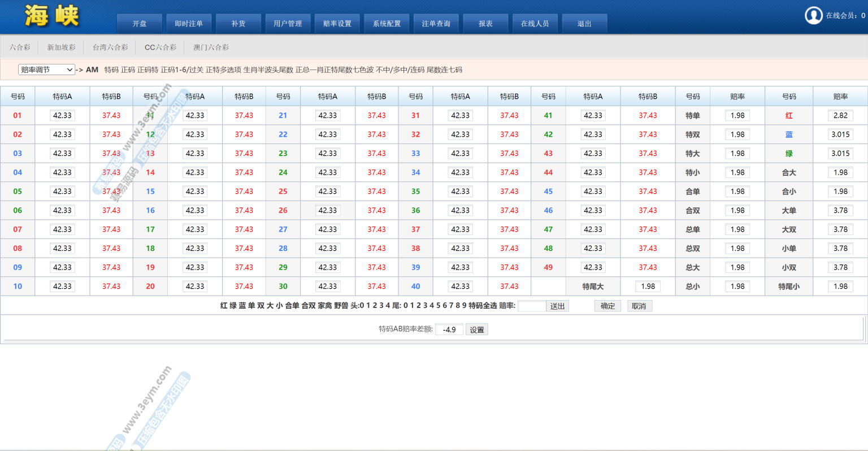This screenshot has height=451, width=868.
Task: Click the odds input for 红
Action: click(840, 115)
